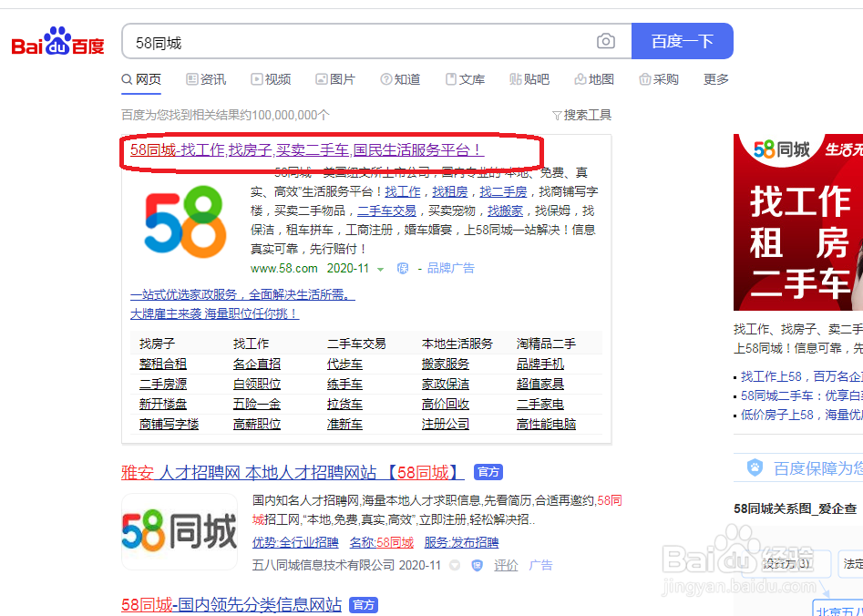Image resolution: width=863 pixels, height=616 pixels.
Task: Expand dropdown arrow after 2020-11
Action: 380,269
